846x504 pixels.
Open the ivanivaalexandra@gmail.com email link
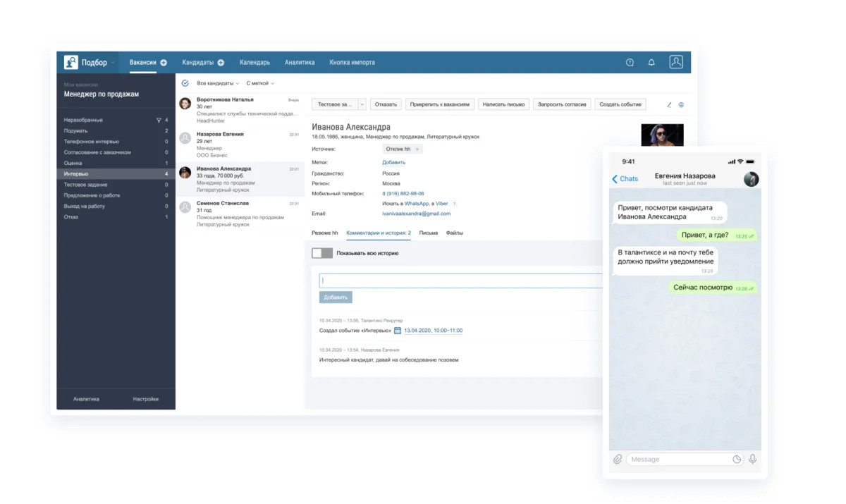click(416, 214)
